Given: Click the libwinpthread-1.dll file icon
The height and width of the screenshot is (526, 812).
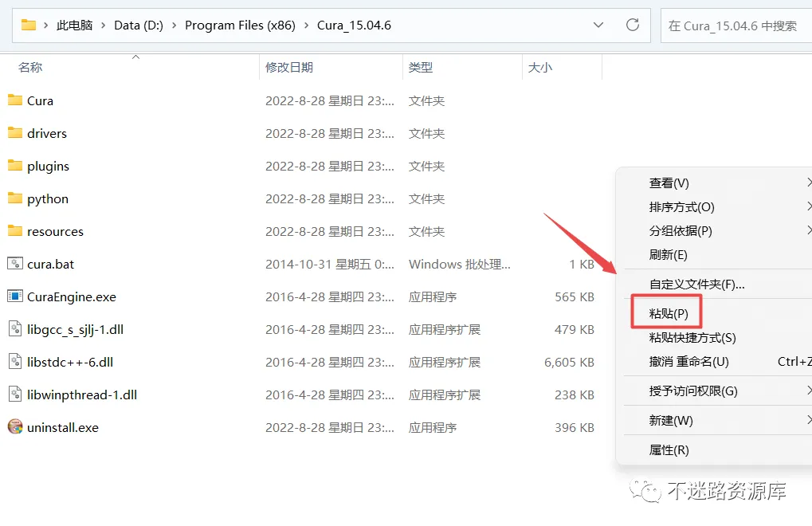Looking at the screenshot, I should pyautogui.click(x=15, y=394).
